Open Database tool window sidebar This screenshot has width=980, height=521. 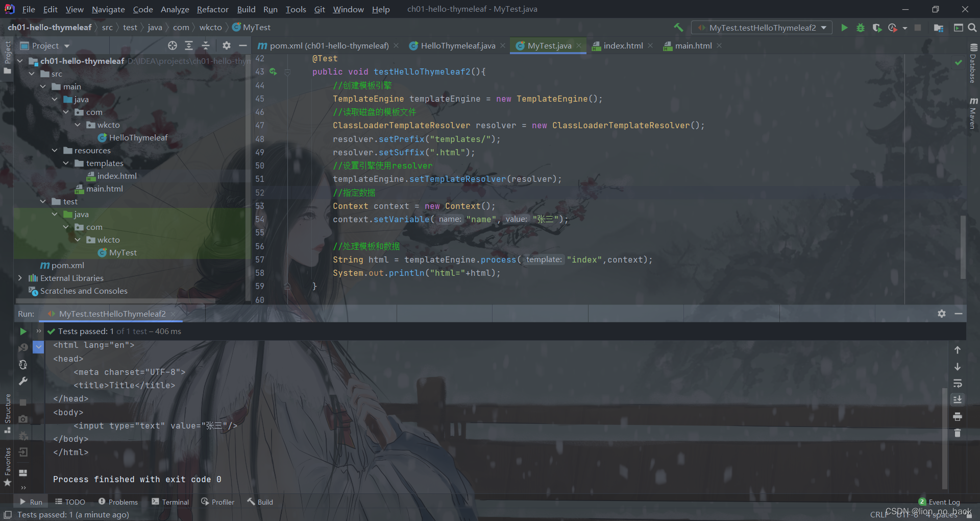(x=973, y=63)
